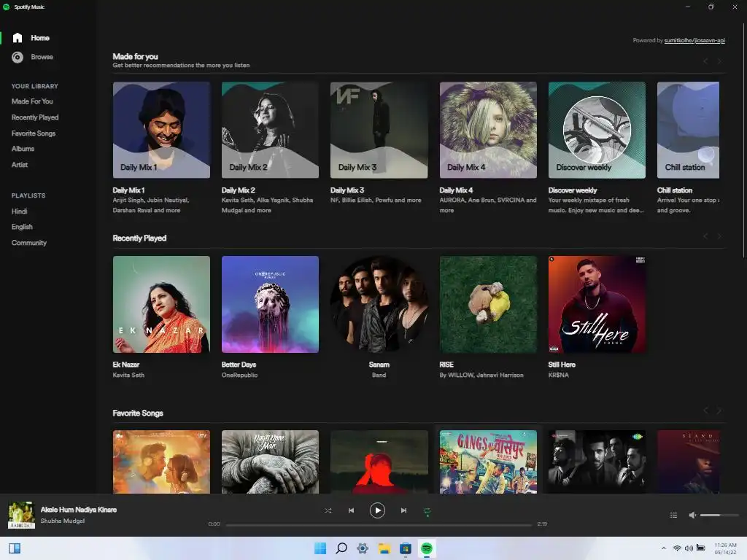The width and height of the screenshot is (747, 560).
Task: Open the Widgets panel icon
Action: click(15, 548)
